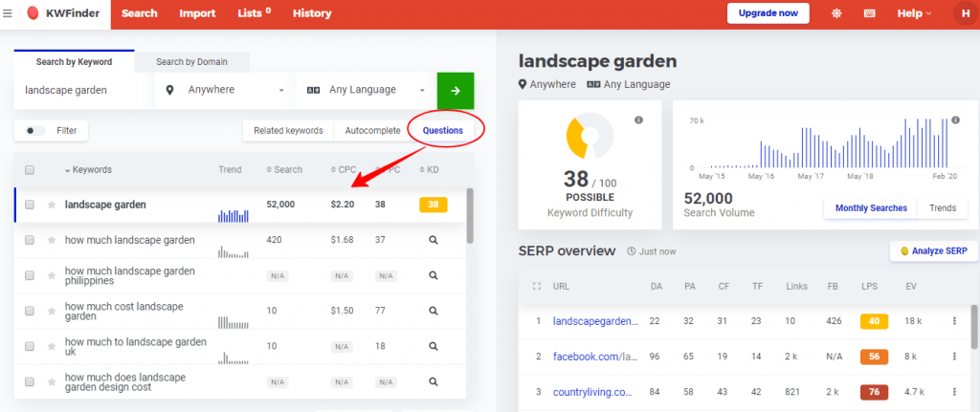The image size is (980, 412).
Task: Open the Lists menu item
Action: [255, 13]
